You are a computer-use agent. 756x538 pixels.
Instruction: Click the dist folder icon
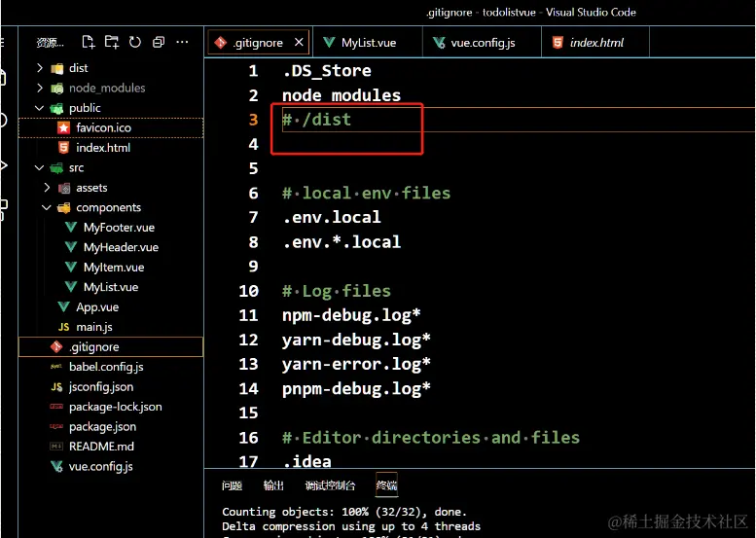click(x=56, y=68)
